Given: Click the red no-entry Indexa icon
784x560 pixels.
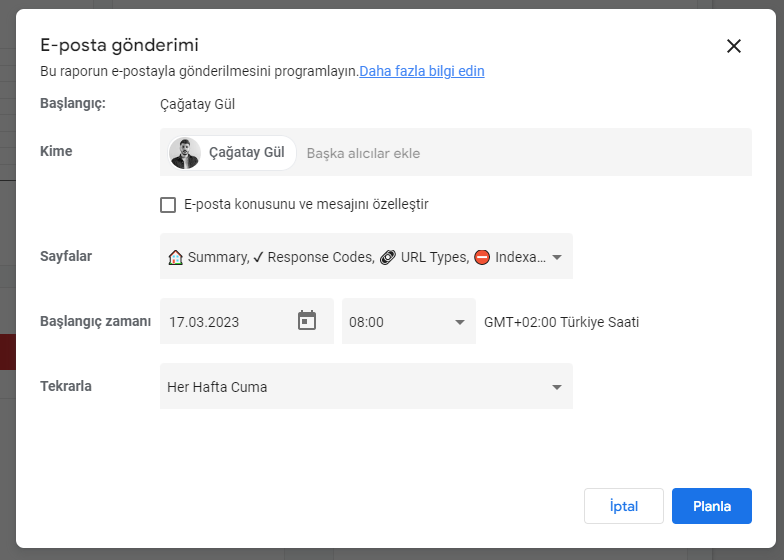Looking at the screenshot, I should click(x=482, y=257).
